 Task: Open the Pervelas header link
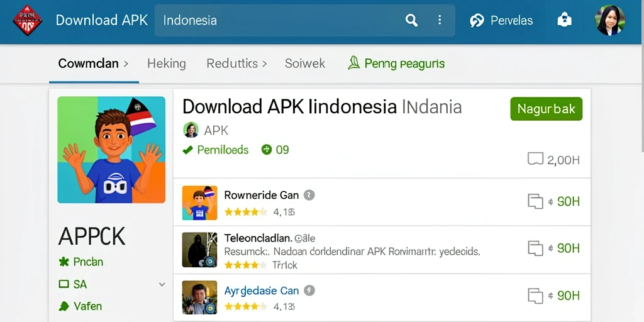[x=511, y=21]
